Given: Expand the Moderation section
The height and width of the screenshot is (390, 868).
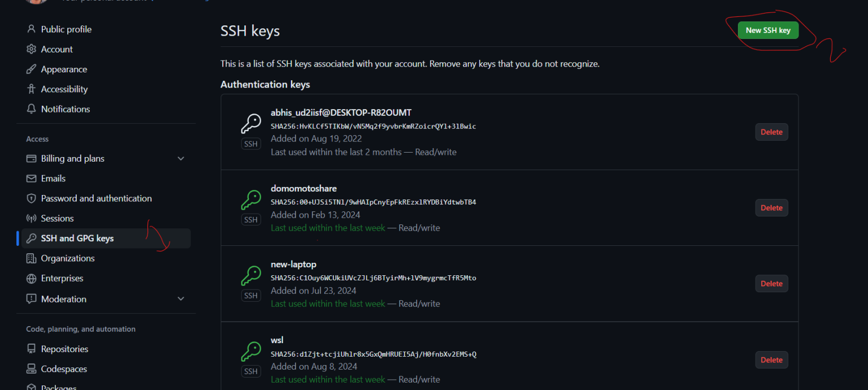Looking at the screenshot, I should pyautogui.click(x=180, y=298).
